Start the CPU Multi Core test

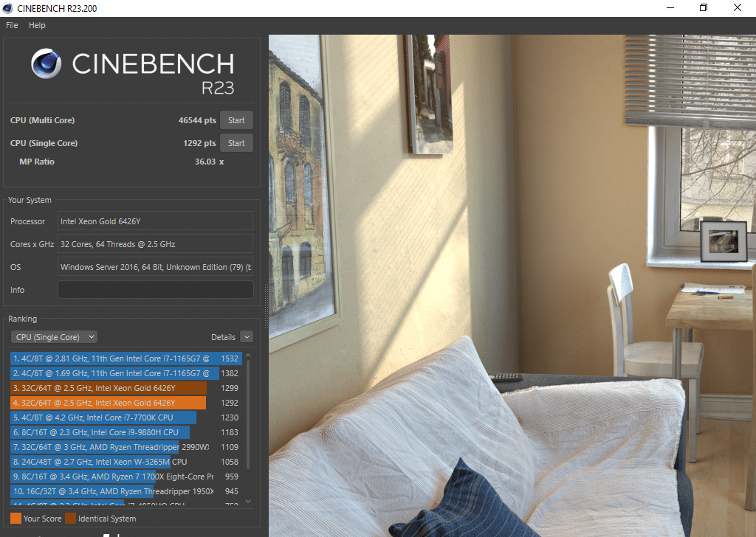236,120
